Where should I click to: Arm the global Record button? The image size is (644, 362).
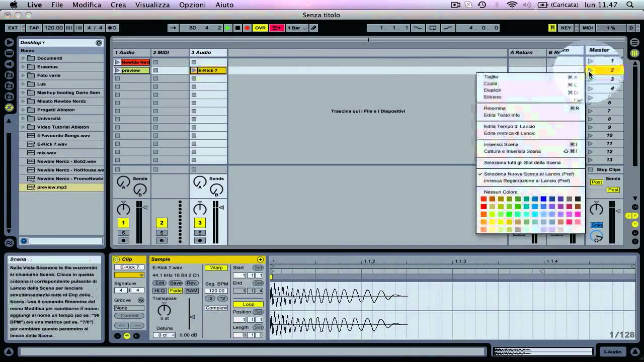247,28
